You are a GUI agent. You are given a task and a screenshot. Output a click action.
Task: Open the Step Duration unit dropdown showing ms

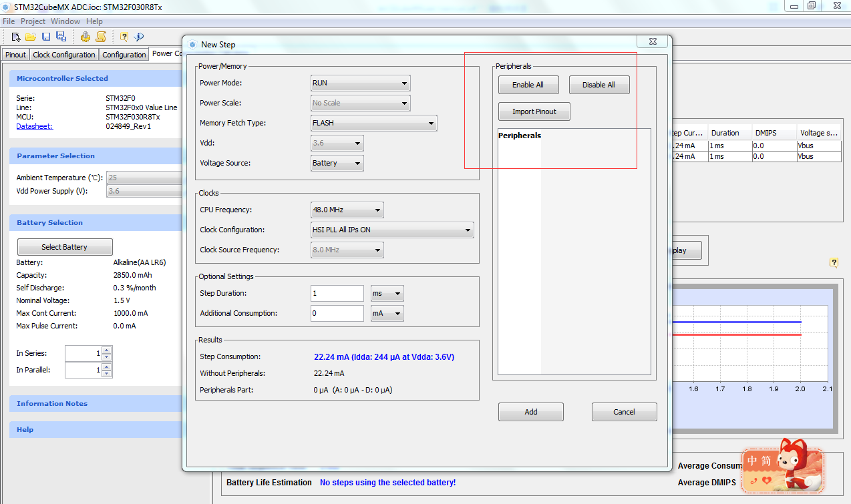(387, 293)
